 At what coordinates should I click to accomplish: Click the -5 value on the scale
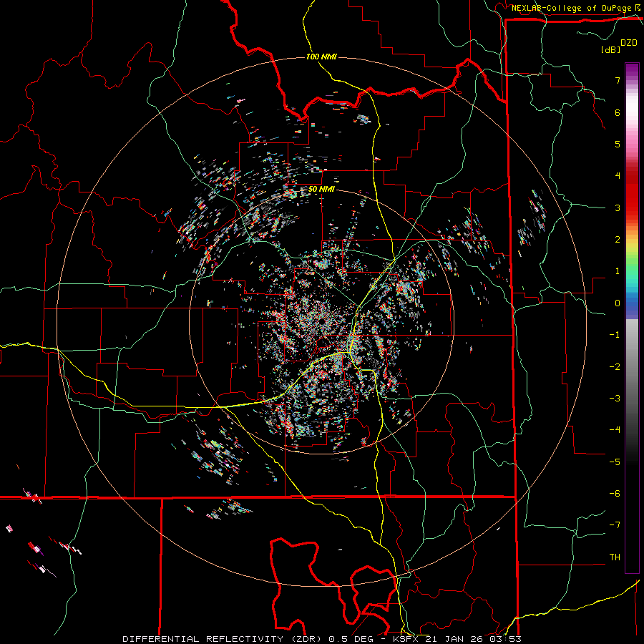pyautogui.click(x=615, y=462)
